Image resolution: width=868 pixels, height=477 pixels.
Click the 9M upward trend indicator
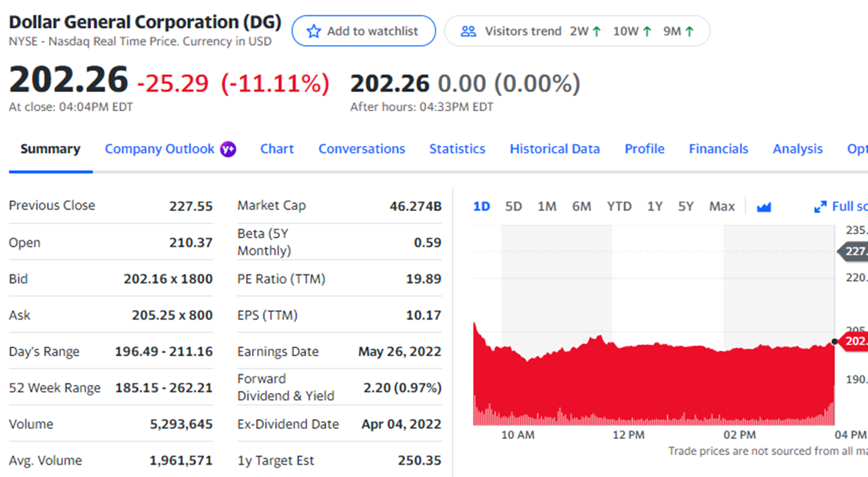(679, 31)
